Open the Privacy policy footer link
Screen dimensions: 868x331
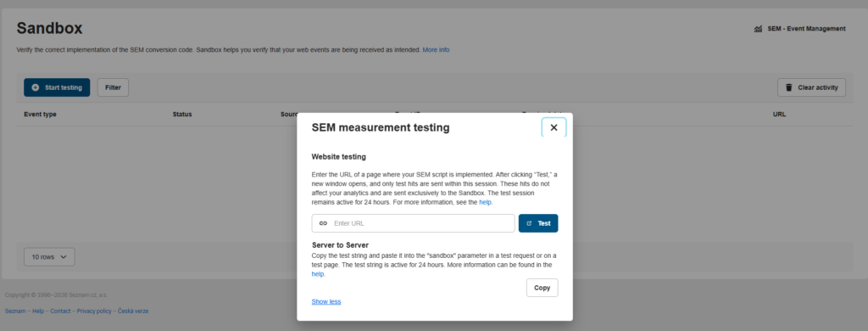pyautogui.click(x=94, y=311)
